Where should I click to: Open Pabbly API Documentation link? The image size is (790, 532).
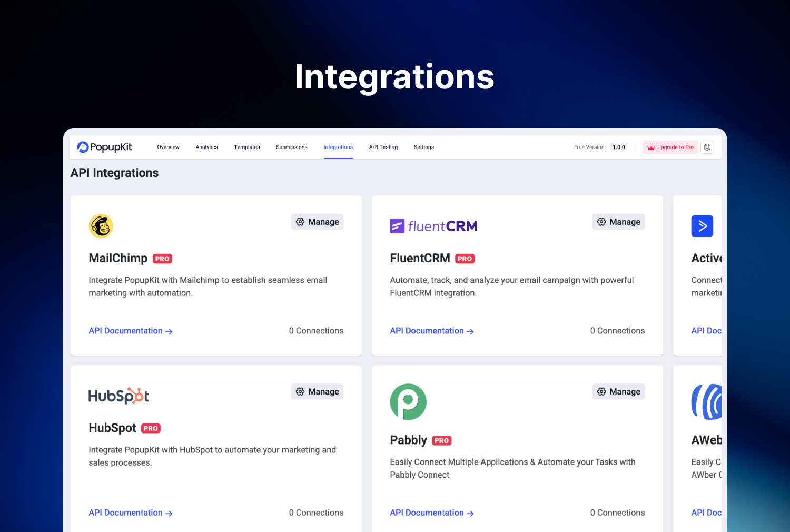pos(432,513)
